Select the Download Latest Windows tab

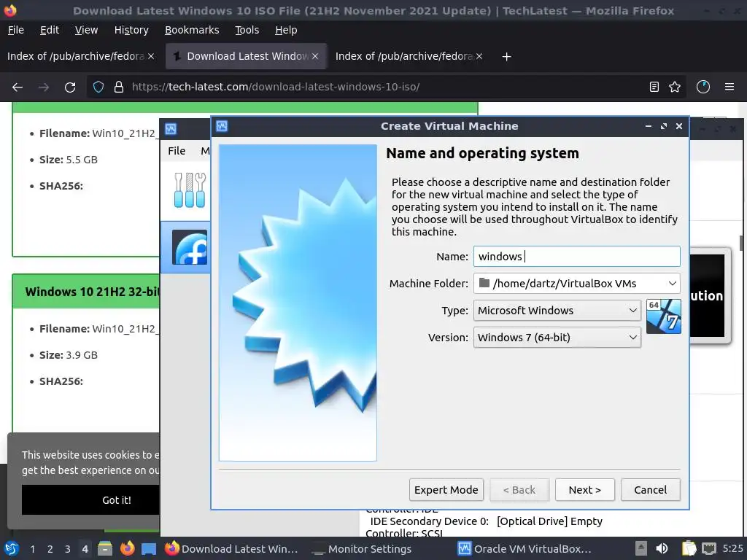(247, 56)
